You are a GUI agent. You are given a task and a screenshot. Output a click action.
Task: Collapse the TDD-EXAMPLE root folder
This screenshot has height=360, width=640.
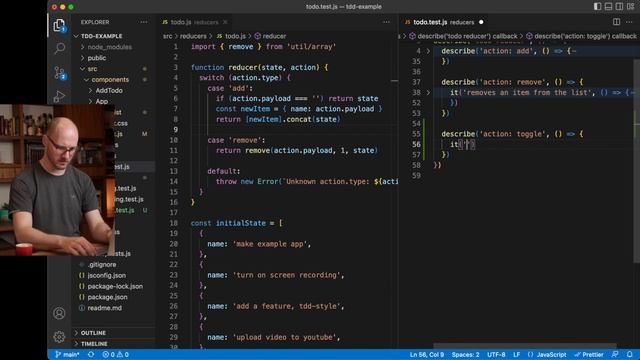(x=102, y=36)
